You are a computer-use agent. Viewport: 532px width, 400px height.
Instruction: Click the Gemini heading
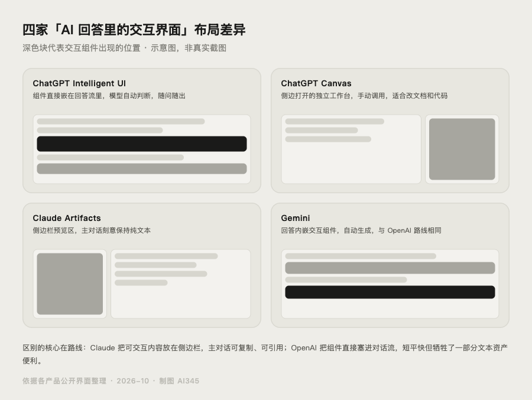click(x=295, y=218)
